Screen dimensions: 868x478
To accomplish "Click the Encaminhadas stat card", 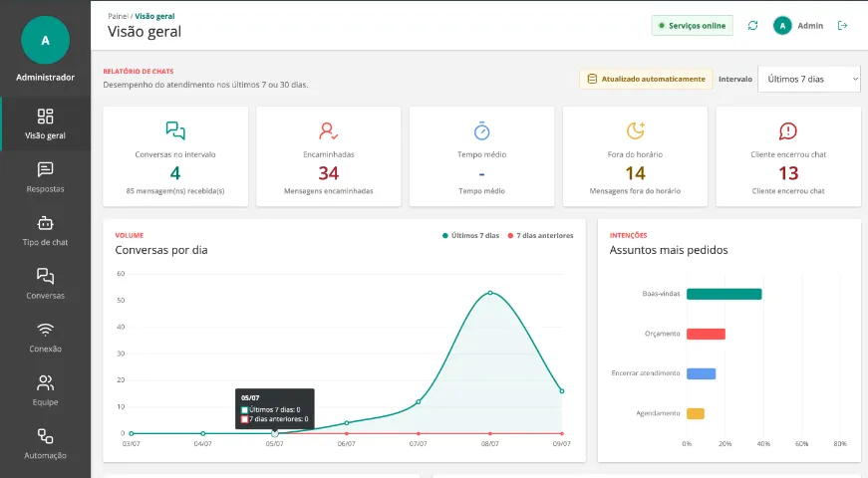I will point(328,156).
